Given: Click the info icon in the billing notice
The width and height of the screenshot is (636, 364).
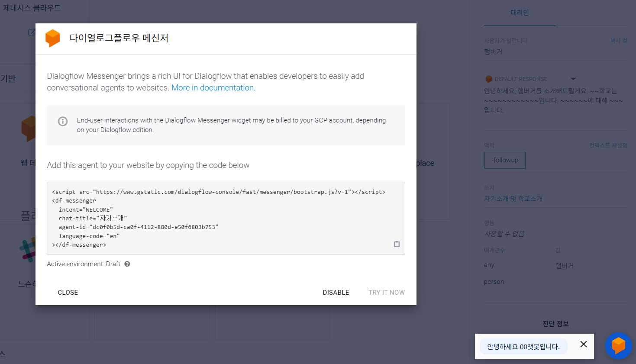Looking at the screenshot, I should pos(63,121).
